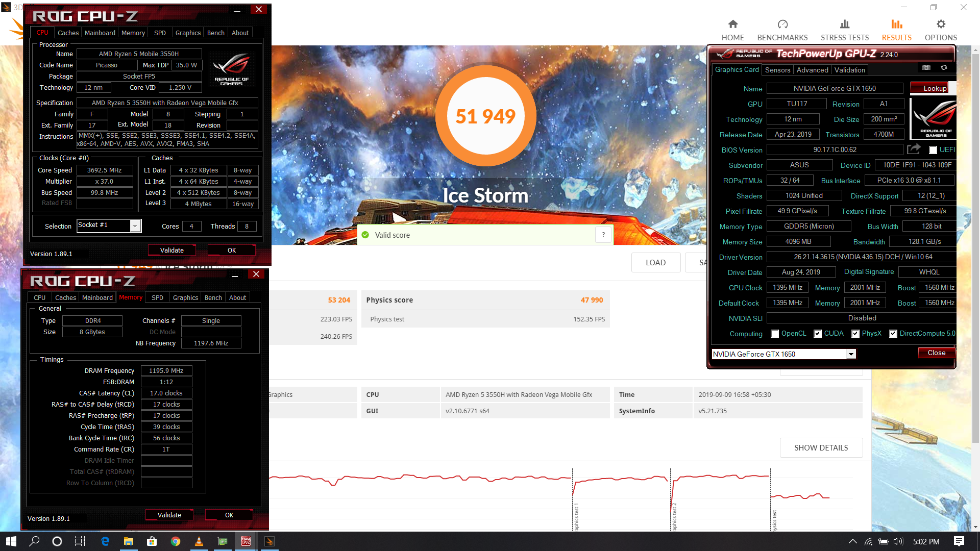Click OK in top CPU-Z window

pos(231,250)
